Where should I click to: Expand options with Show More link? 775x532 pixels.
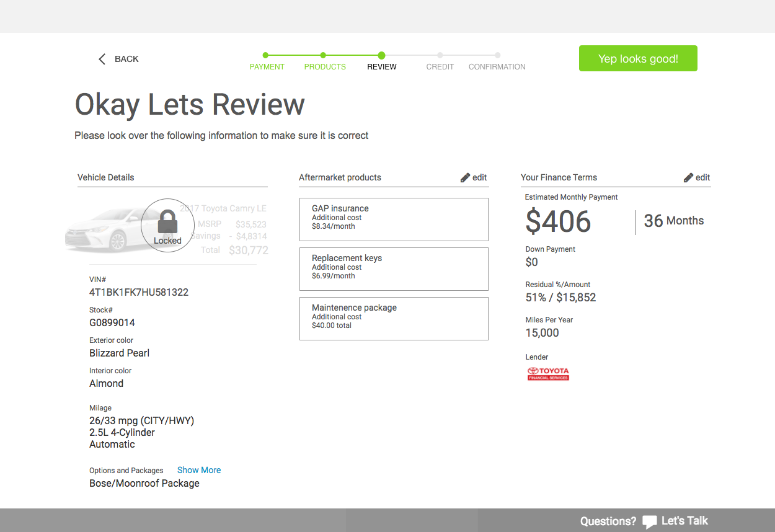(x=199, y=470)
